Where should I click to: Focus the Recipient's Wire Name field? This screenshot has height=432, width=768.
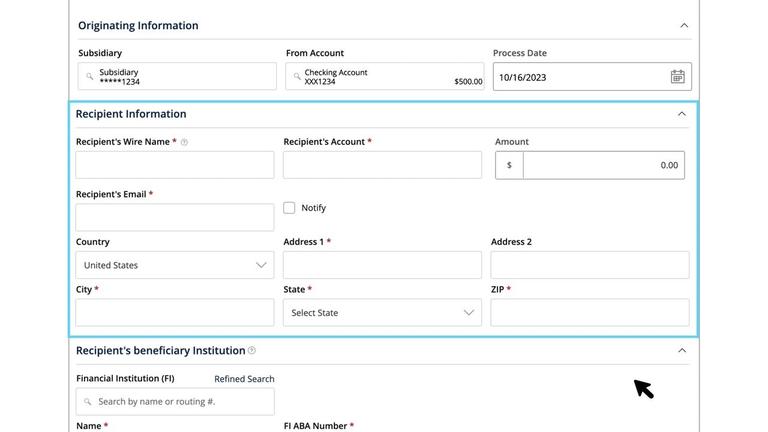tap(175, 165)
